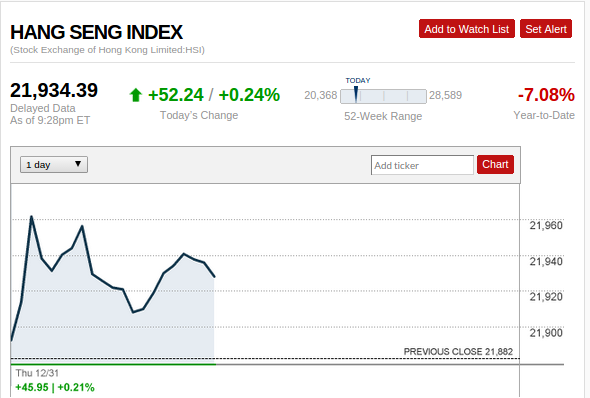The width and height of the screenshot is (590, 398).
Task: Click the green up arrow icon
Action: pyautogui.click(x=135, y=95)
